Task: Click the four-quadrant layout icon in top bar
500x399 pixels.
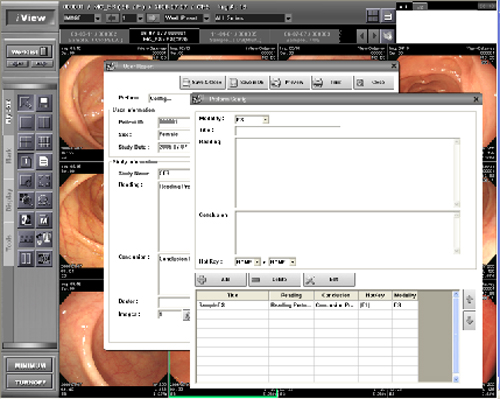Action: pyautogui.click(x=373, y=16)
